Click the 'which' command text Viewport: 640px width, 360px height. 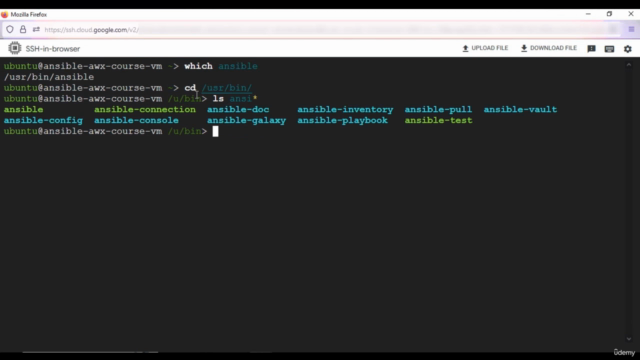tap(198, 66)
